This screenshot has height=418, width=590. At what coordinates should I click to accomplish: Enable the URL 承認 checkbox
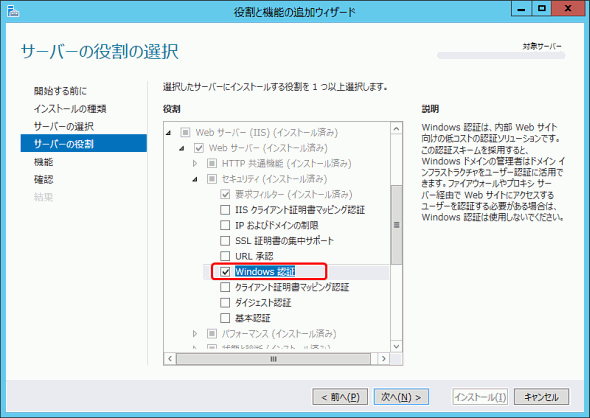point(225,256)
